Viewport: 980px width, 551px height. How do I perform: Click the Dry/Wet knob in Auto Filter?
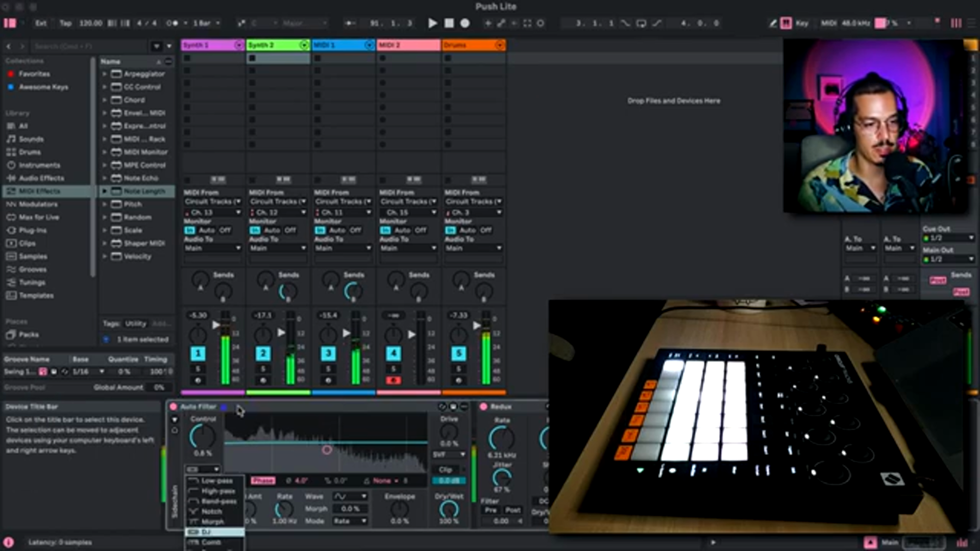pos(449,508)
